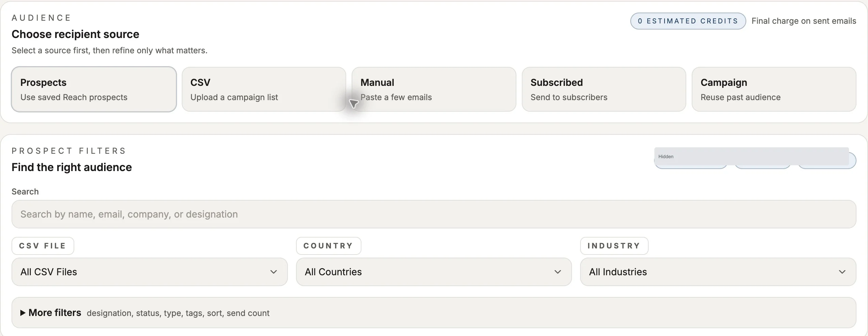The width and height of the screenshot is (868, 336).
Task: Click the COUNTRY label chip
Action: click(329, 246)
